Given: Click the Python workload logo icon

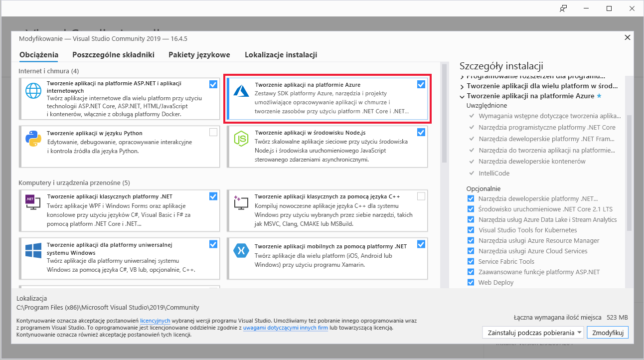Looking at the screenshot, I should click(x=33, y=138).
